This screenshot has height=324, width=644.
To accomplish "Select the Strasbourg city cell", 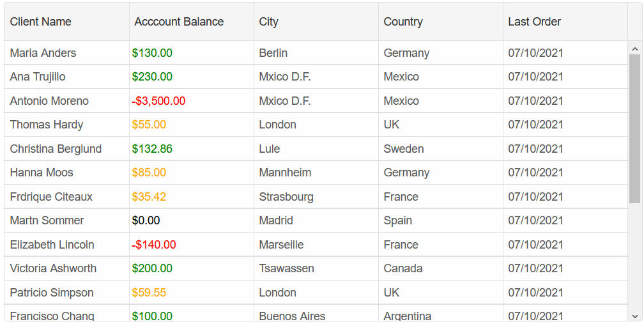I will (316, 197).
